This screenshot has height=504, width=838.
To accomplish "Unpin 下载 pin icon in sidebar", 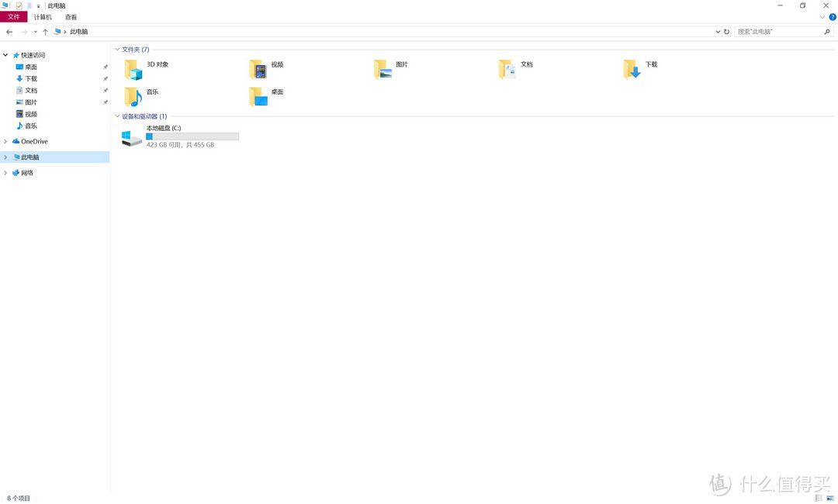I will coord(106,78).
